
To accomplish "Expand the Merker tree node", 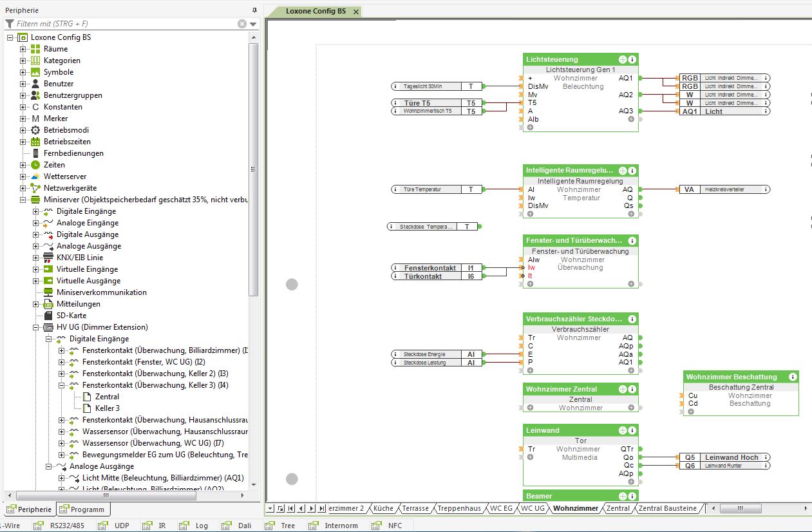I will pyautogui.click(x=23, y=119).
